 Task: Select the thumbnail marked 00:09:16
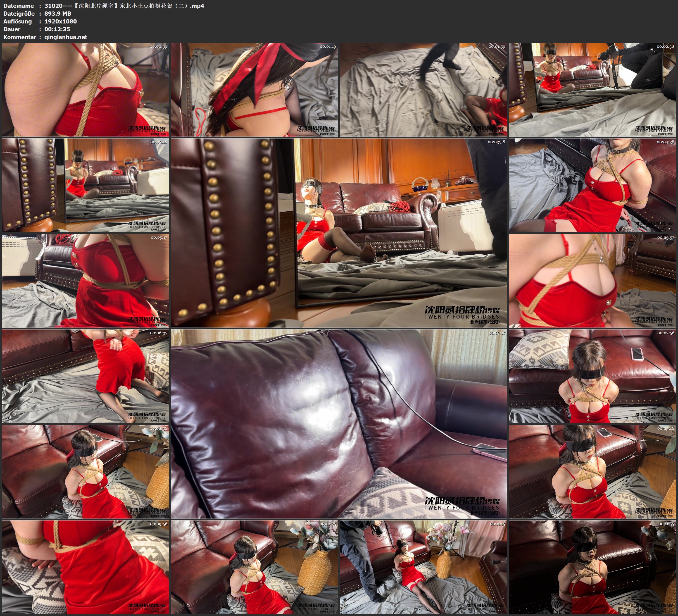(593, 472)
